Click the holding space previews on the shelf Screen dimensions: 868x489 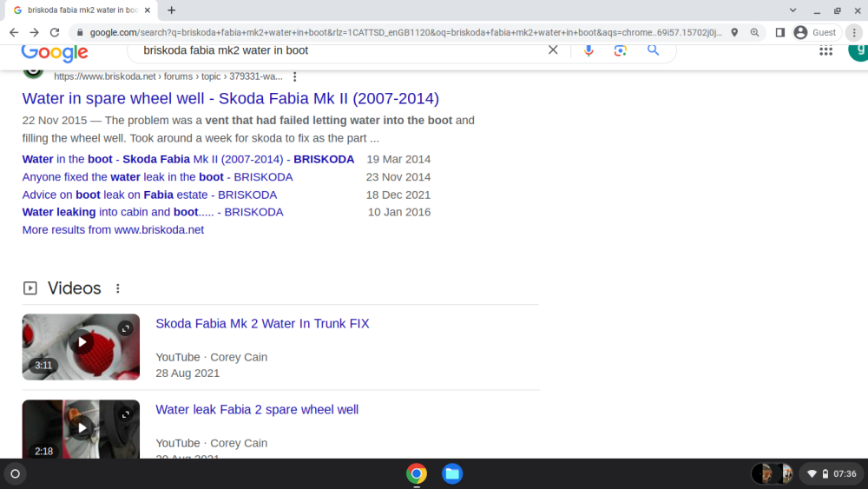tap(773, 473)
